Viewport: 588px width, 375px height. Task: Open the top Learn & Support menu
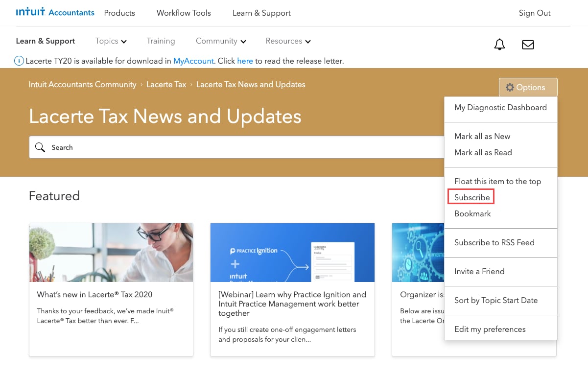click(261, 13)
